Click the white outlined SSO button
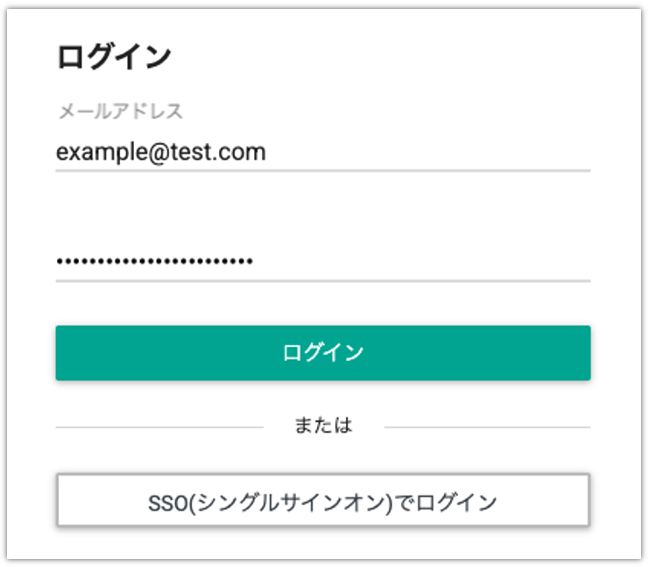650x569 pixels. (322, 501)
